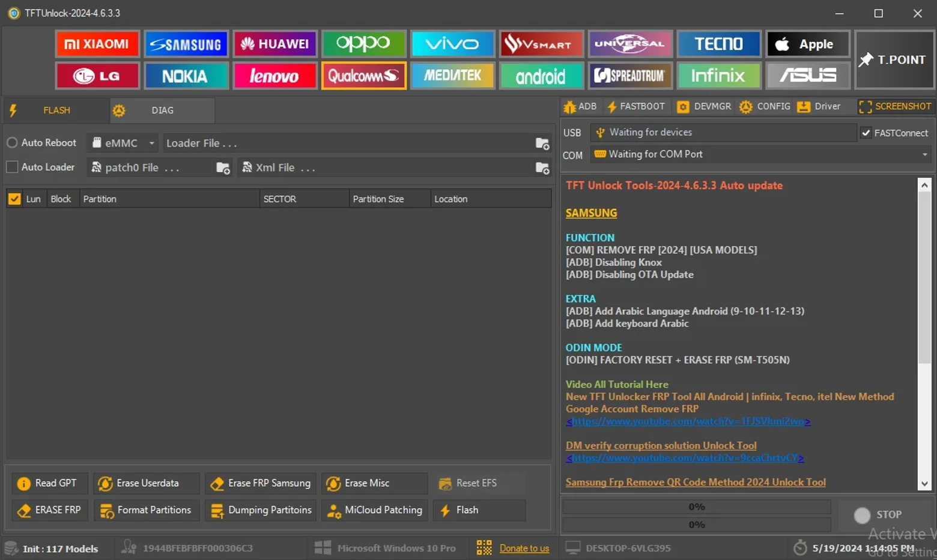Click the donate QR code icon
937x560 pixels.
[x=484, y=547]
